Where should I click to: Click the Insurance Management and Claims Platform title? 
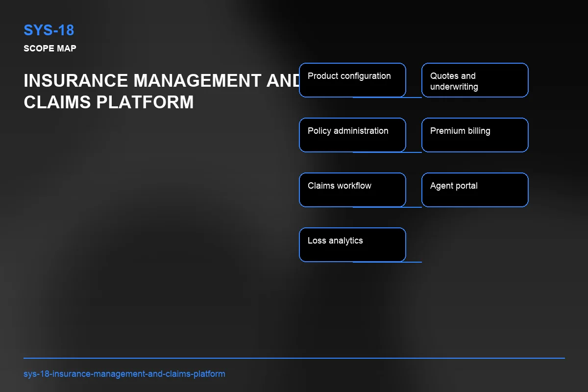tap(162, 91)
